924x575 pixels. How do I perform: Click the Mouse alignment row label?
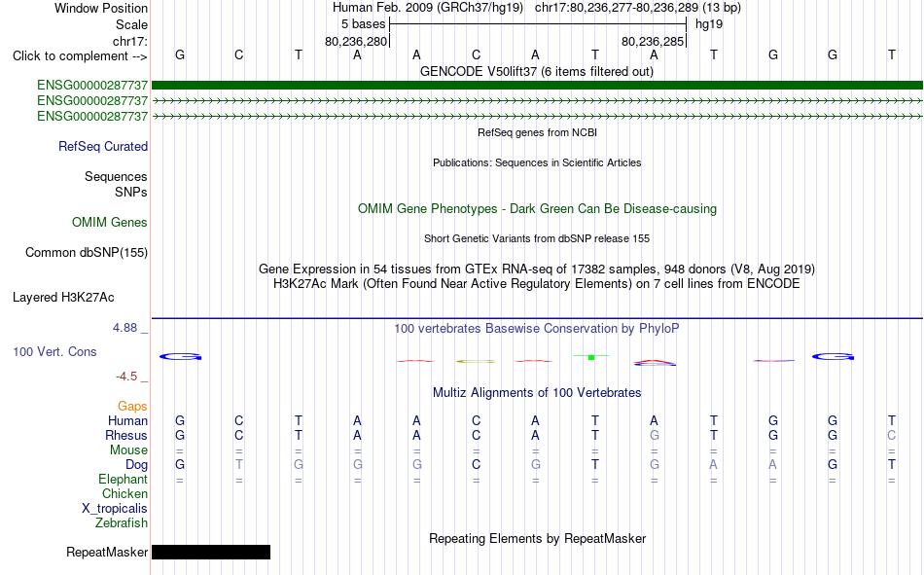coord(128,449)
